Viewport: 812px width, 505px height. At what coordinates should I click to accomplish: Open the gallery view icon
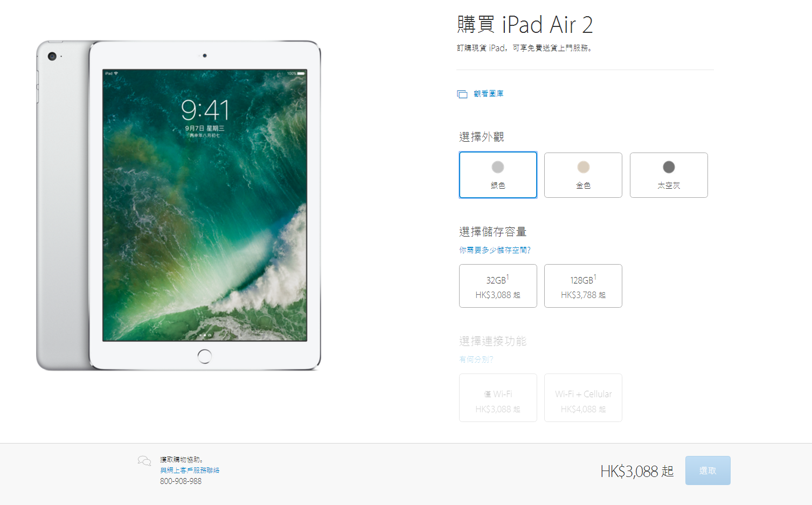tap(462, 94)
